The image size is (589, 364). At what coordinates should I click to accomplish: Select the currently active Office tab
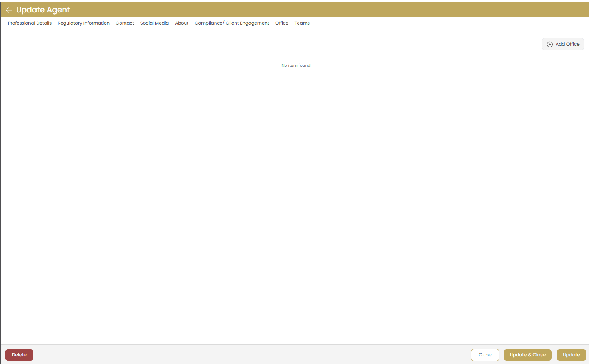[x=282, y=23]
